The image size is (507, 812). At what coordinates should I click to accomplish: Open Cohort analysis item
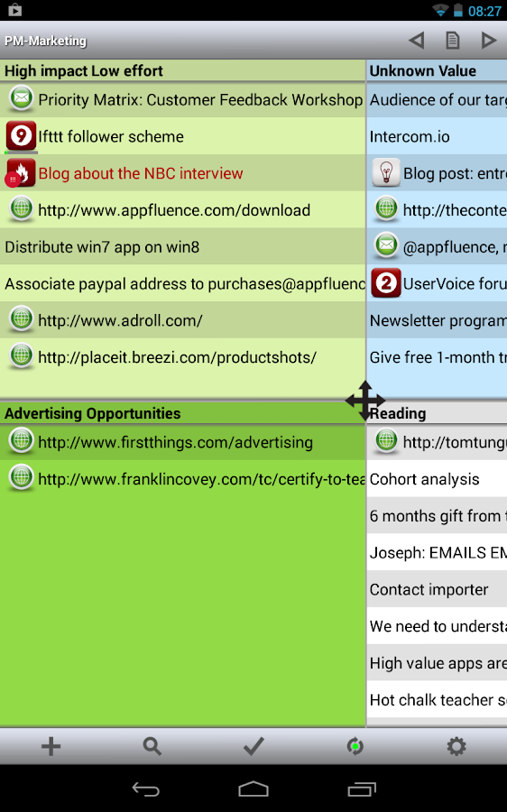pos(438,479)
